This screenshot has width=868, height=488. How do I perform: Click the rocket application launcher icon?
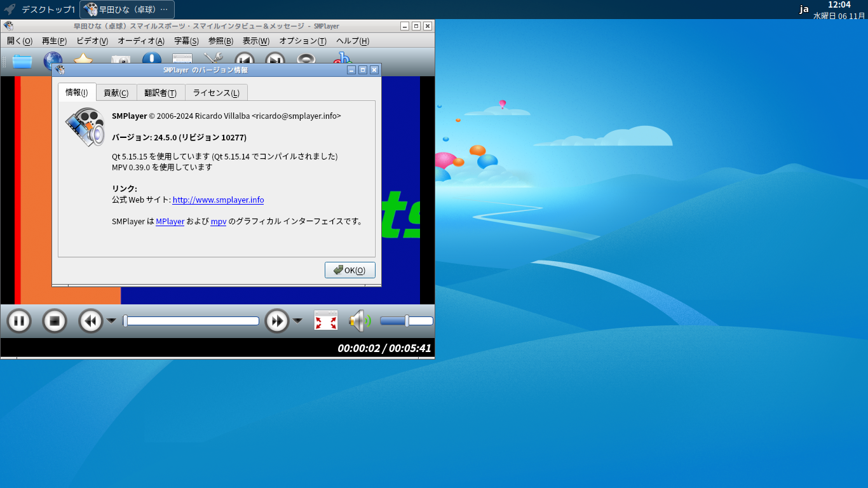pyautogui.click(x=10, y=10)
